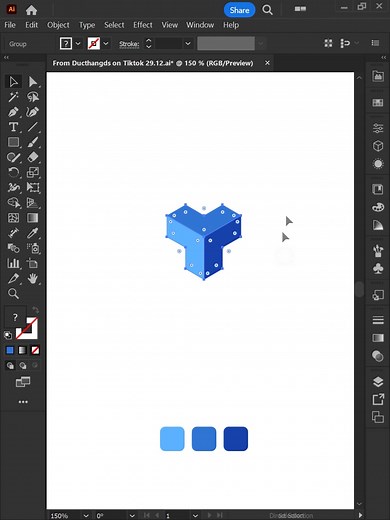Select the Symbol Sprayer tool

point(33,248)
